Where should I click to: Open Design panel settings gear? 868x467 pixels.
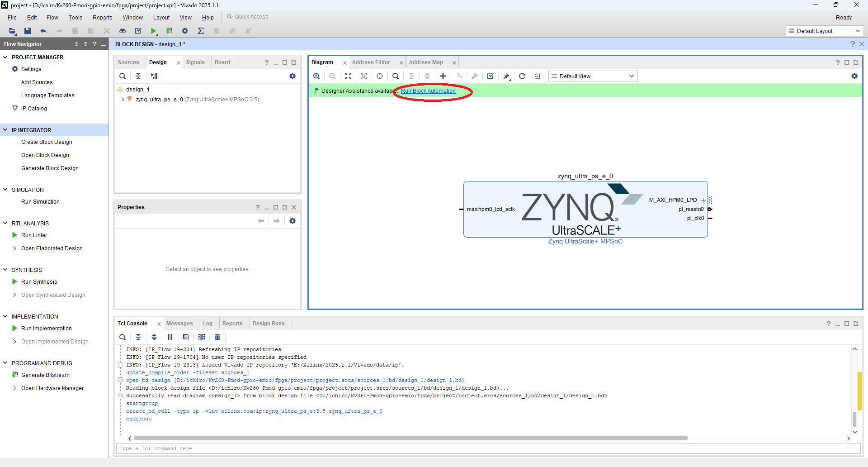(292, 76)
